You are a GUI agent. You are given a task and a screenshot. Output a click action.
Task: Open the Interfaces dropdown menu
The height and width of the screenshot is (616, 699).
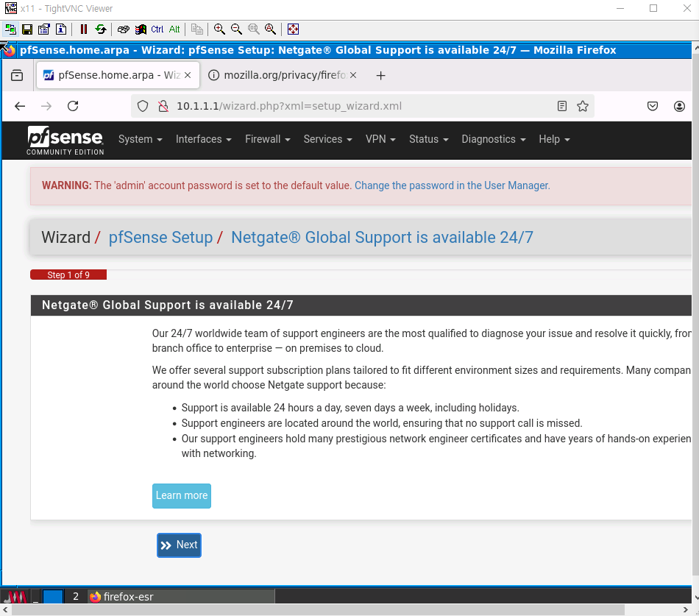pyautogui.click(x=203, y=140)
